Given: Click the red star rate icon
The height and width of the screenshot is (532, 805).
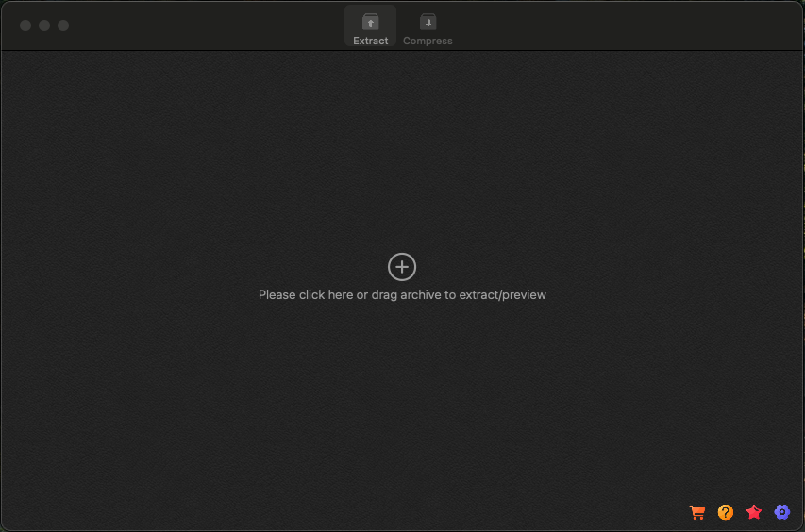Looking at the screenshot, I should tap(754, 512).
